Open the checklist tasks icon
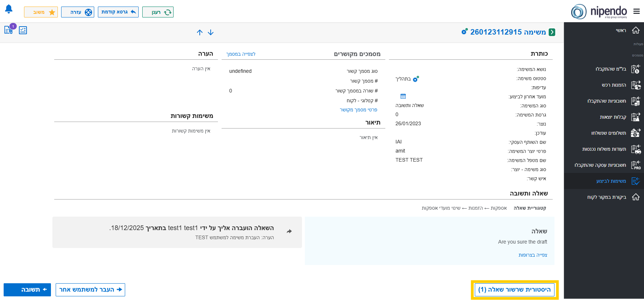 (x=23, y=30)
